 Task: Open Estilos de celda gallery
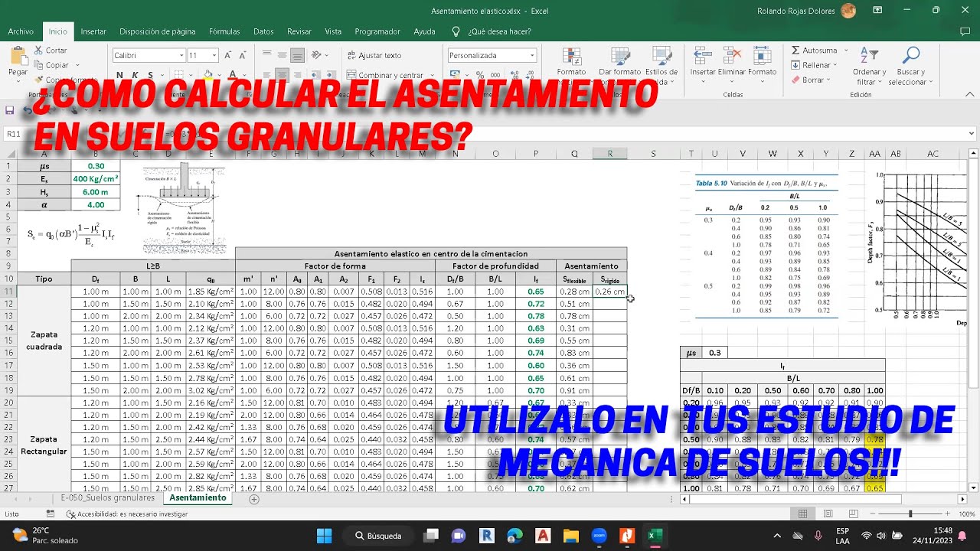tap(661, 57)
